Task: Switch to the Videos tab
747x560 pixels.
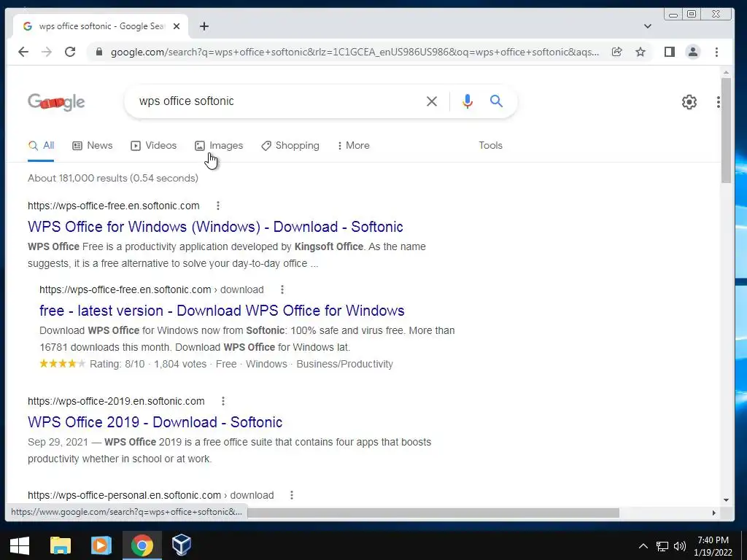Action: [153, 146]
